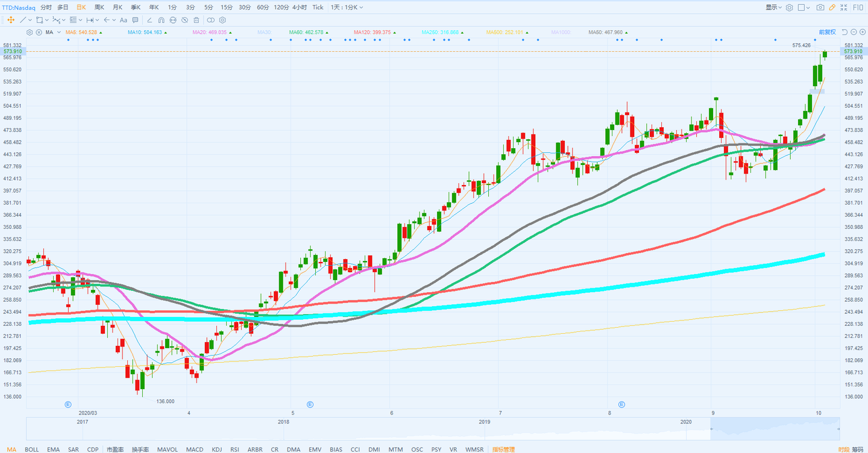868x453 pixels.
Task: Open drawing toolbar settings gear
Action: 222,20
